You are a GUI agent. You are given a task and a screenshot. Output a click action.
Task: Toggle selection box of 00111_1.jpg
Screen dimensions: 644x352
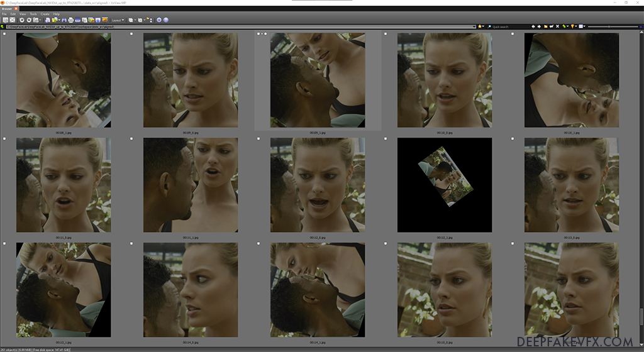[131, 139]
